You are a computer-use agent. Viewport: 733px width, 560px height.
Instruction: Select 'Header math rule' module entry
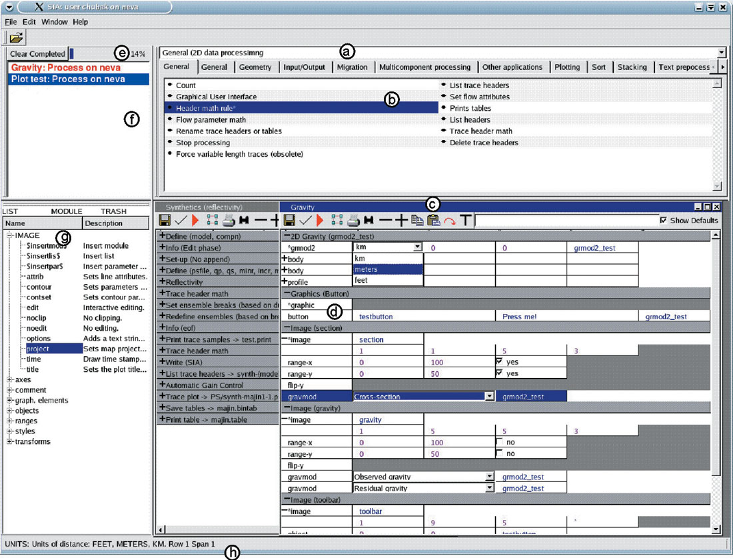(301, 108)
